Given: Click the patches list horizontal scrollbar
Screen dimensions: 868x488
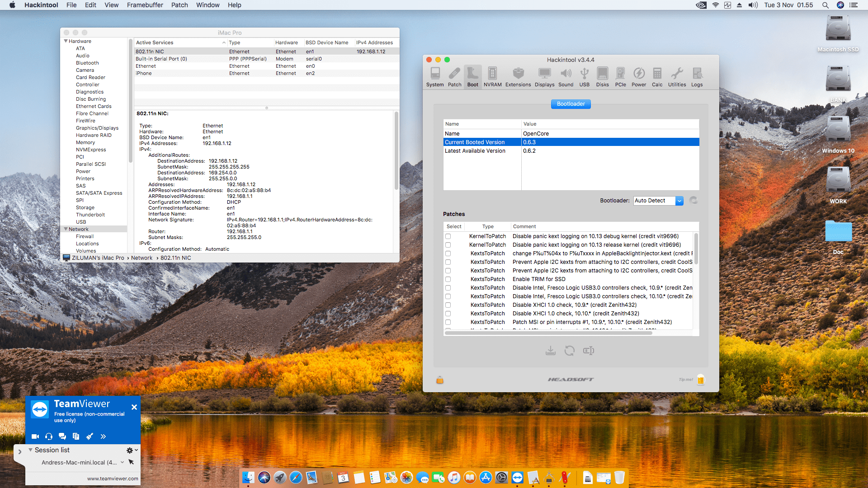Looking at the screenshot, I should 548,333.
